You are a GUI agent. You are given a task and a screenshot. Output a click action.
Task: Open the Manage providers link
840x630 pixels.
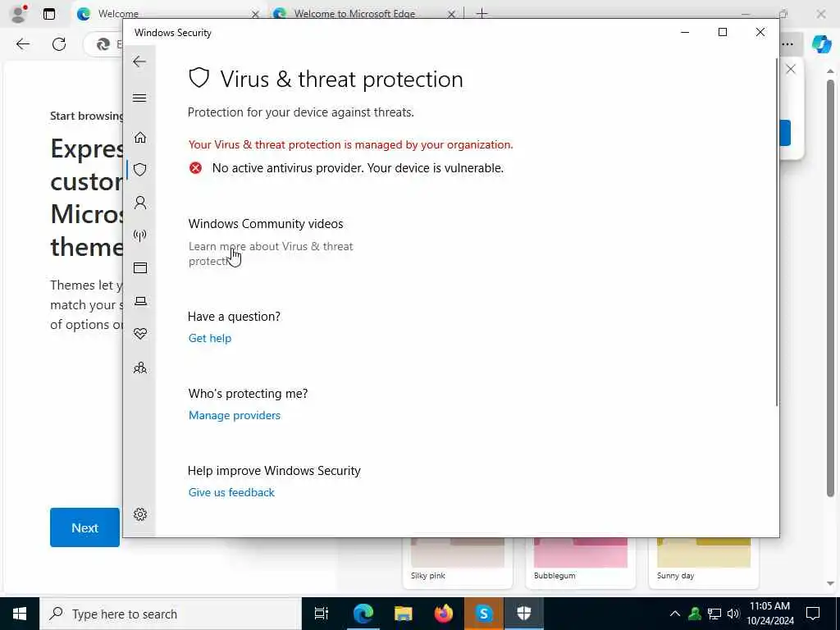(x=234, y=415)
